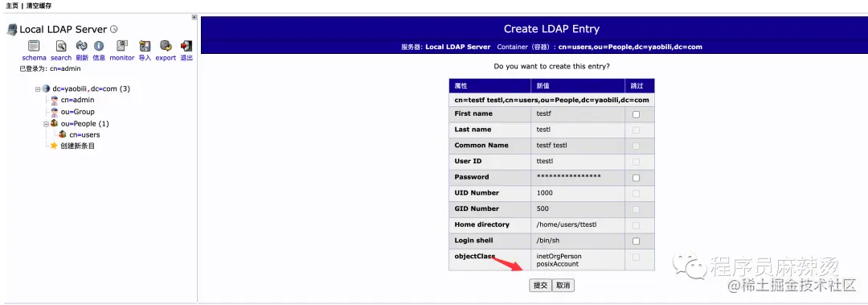Click the globe icon of dc=yaobili,dc=com
Viewport: 868px width, 305px height.
point(46,89)
